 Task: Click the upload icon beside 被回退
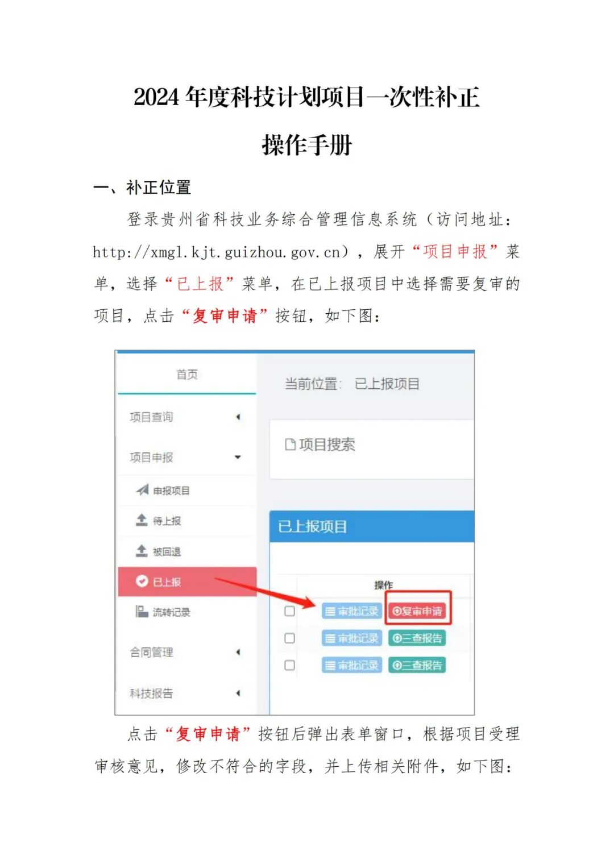[x=142, y=550]
